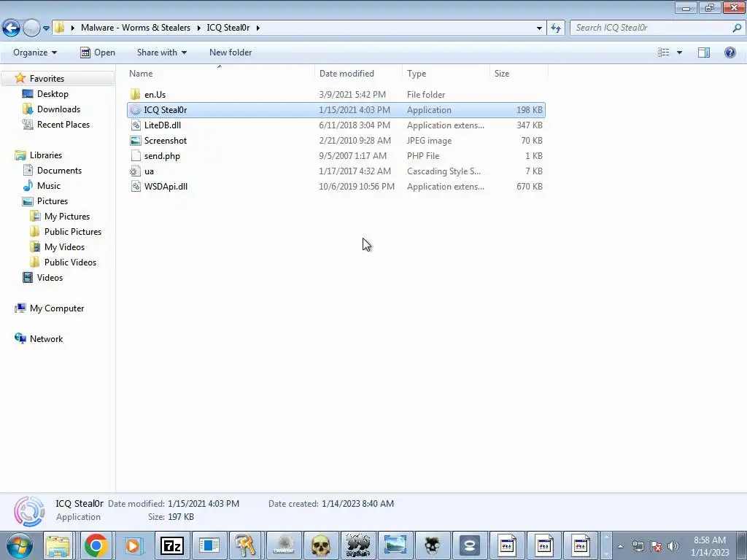Image resolution: width=747 pixels, height=560 pixels.
Task: Open Music library
Action: (49, 186)
